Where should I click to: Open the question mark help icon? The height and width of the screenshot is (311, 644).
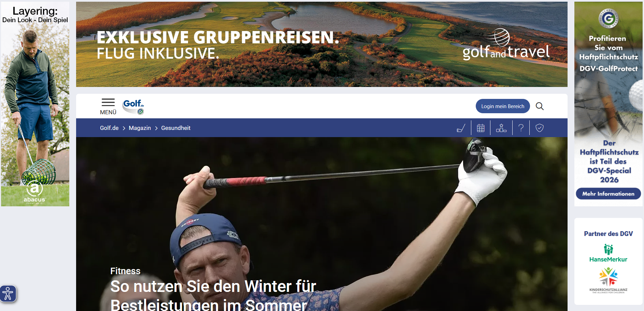[521, 128]
